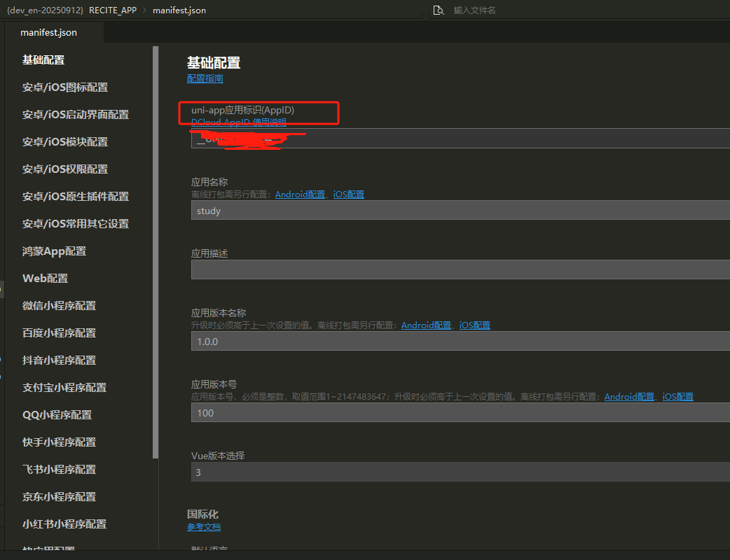Click the version name field showing 1.0.0
The width and height of the screenshot is (730, 560).
point(460,341)
